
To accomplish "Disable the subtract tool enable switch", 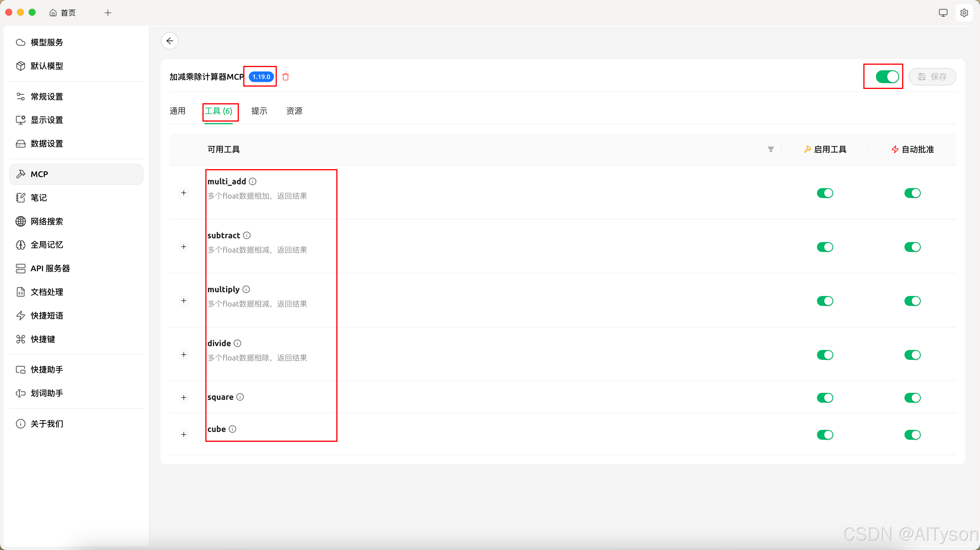I will click(x=825, y=247).
